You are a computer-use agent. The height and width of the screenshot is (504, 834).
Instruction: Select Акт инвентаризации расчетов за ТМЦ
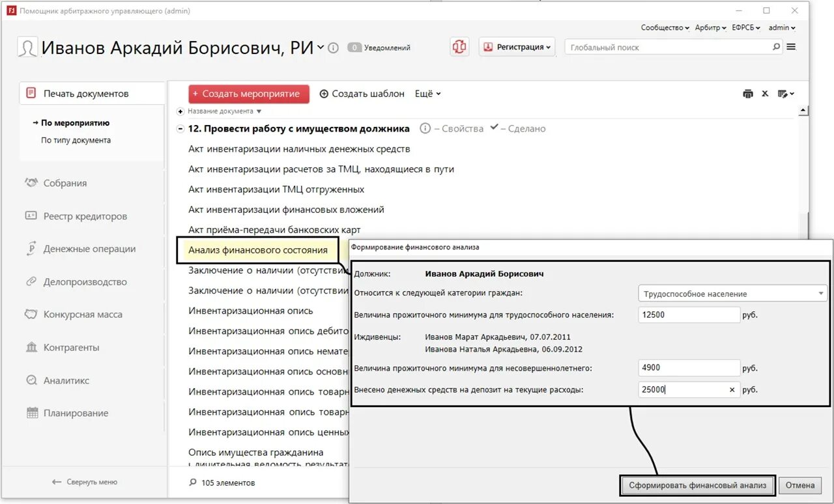(x=321, y=169)
